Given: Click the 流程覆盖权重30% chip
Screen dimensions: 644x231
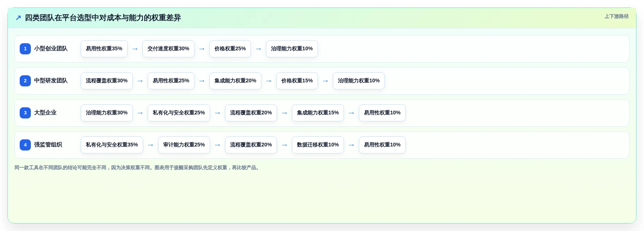Looking at the screenshot, I should pos(107,81).
